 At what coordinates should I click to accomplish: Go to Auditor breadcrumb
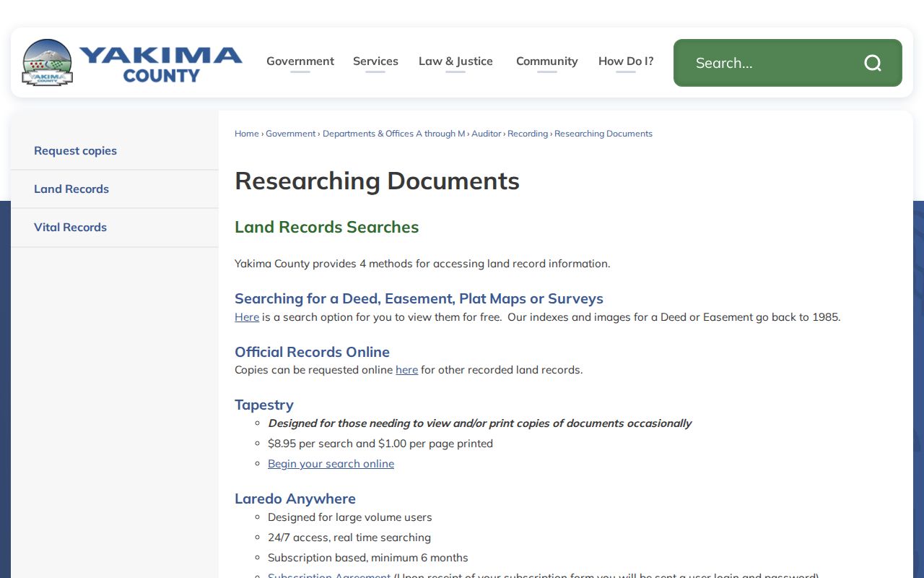(x=487, y=134)
